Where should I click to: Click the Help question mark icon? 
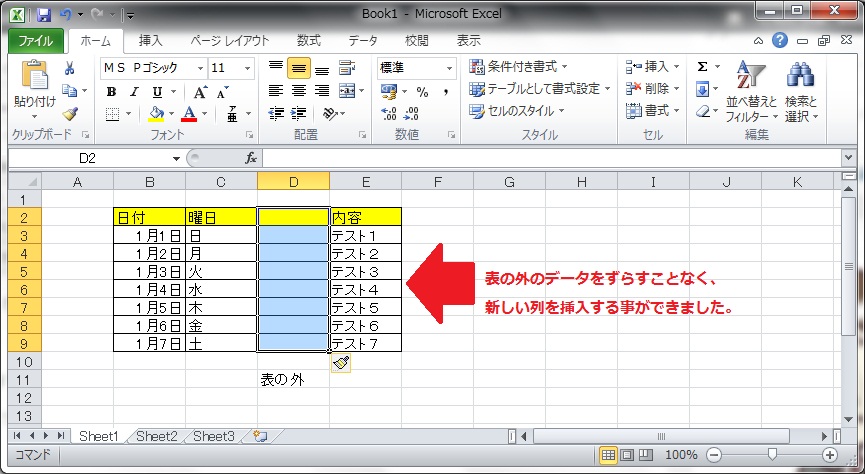pyautogui.click(x=779, y=40)
